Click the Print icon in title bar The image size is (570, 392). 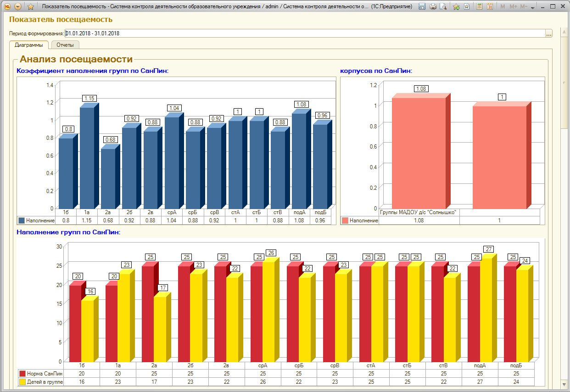click(x=433, y=6)
